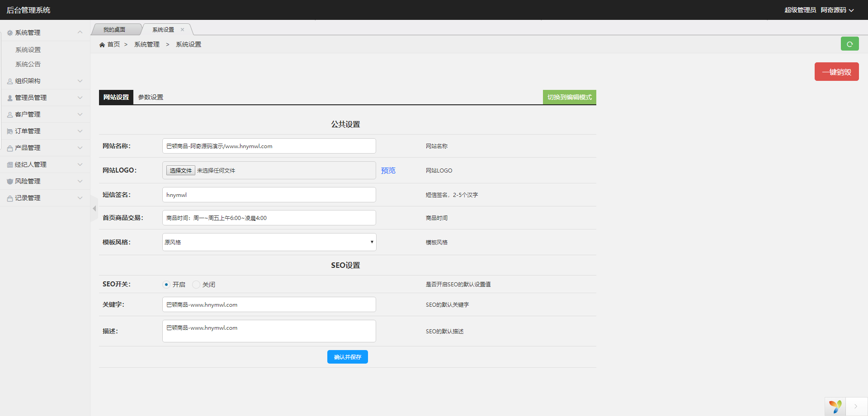The image size is (868, 416).
Task: Click the shield icon beside 风险管理
Action: point(10,182)
